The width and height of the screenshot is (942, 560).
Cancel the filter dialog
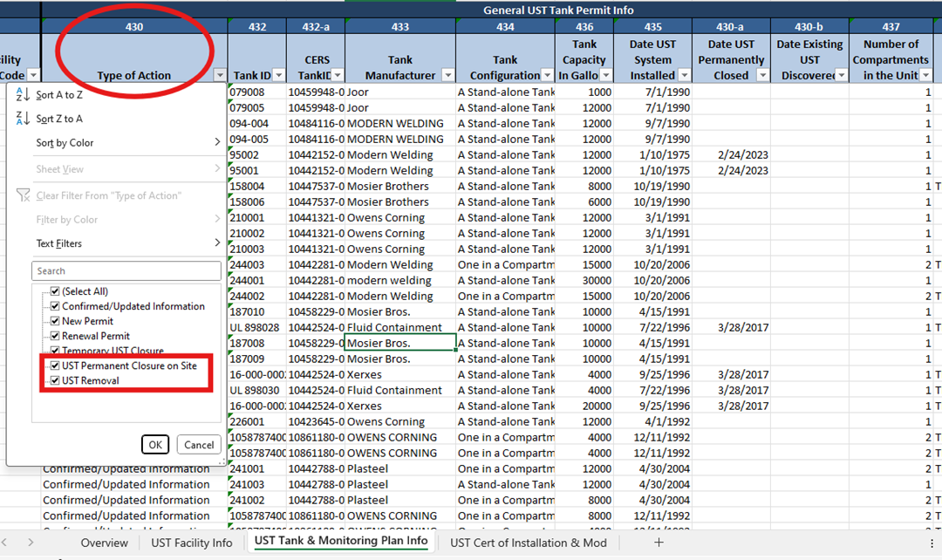(x=199, y=445)
